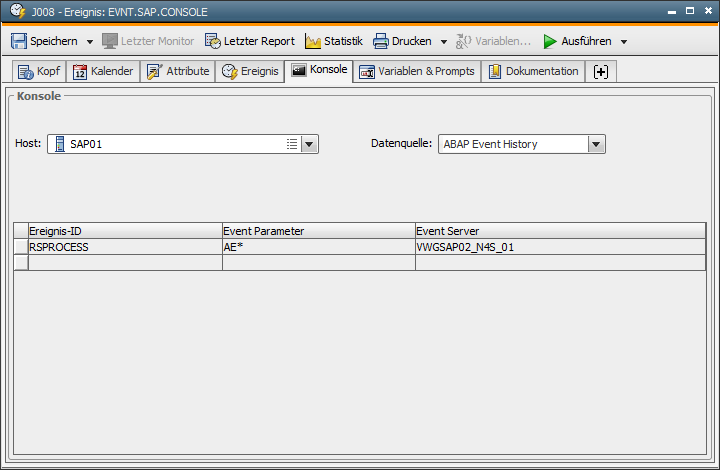
Task: Select the RSPROCESS cell
Action: [x=125, y=247]
